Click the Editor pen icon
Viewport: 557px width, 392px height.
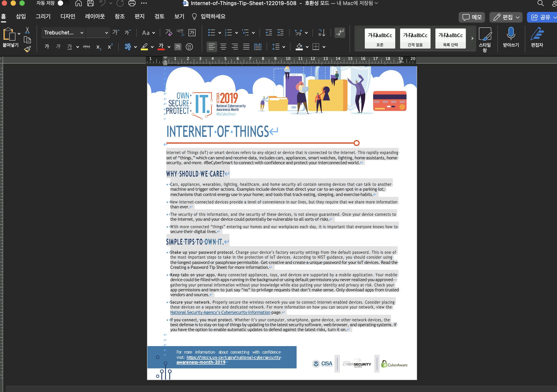[x=537, y=34]
